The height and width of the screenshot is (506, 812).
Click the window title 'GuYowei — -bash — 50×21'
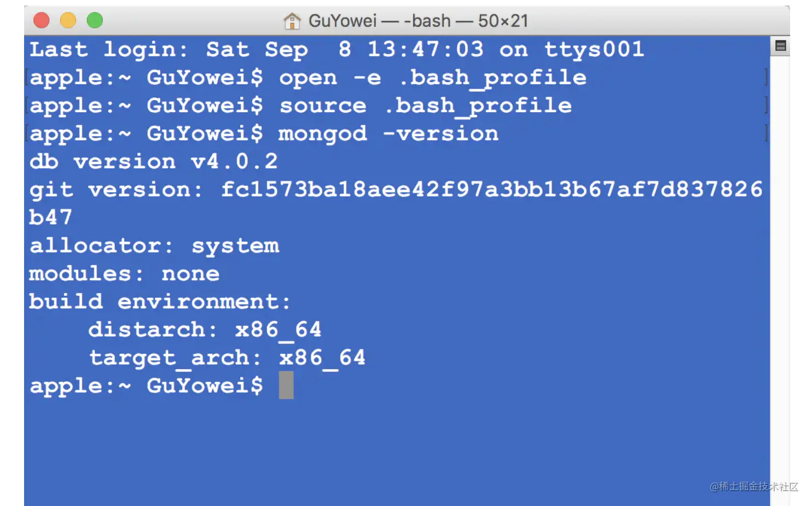418,21
